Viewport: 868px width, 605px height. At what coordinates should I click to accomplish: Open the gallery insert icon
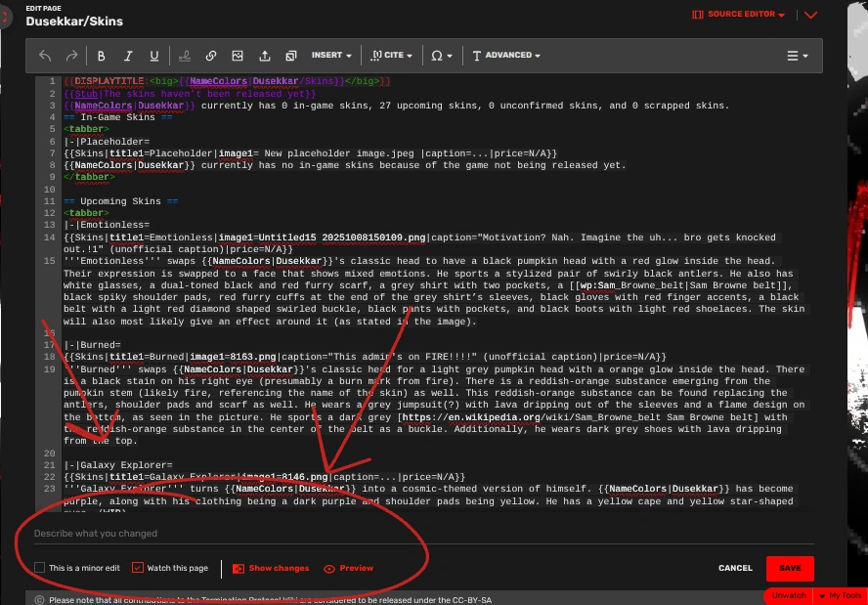point(291,56)
